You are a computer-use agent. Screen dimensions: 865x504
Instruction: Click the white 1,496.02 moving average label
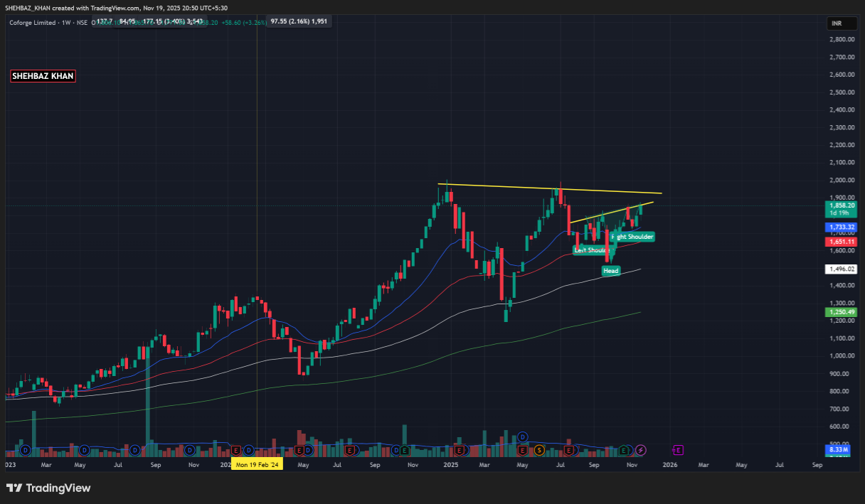click(841, 269)
